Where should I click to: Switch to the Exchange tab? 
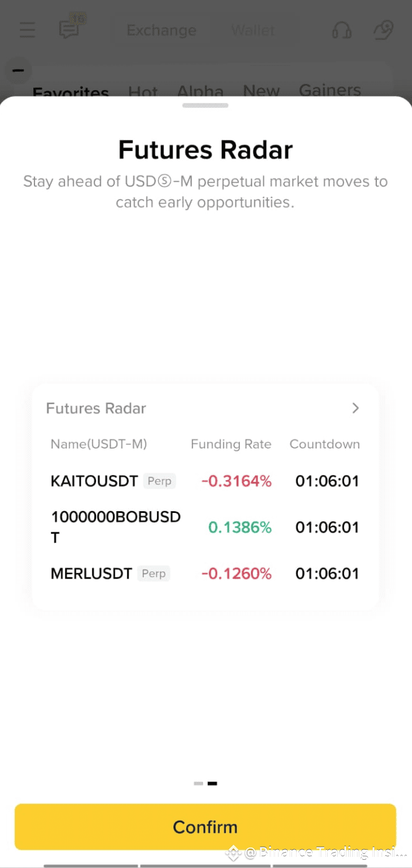pos(162,30)
